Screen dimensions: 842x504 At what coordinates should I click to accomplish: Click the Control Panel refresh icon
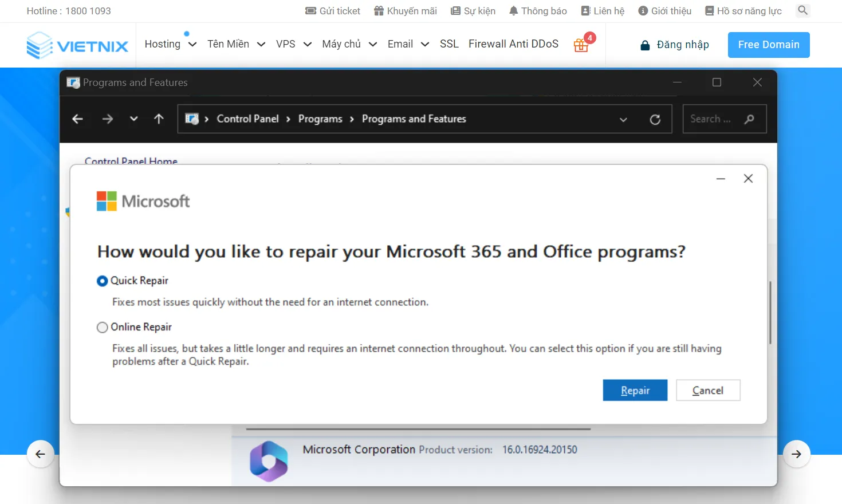click(x=655, y=119)
